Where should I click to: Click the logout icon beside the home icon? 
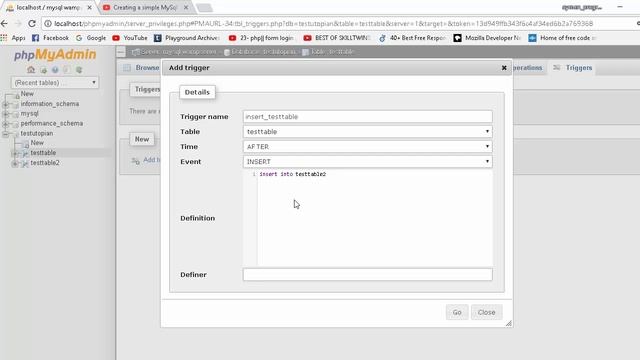coord(43,70)
